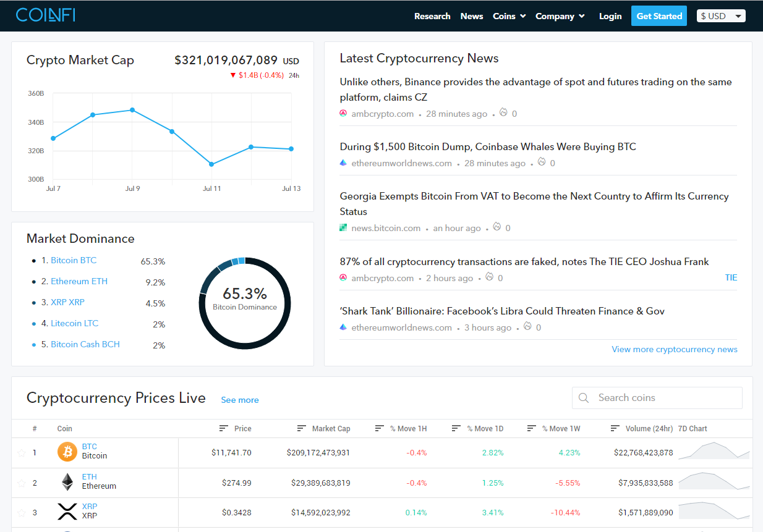Expand the Coins dropdown in the navbar
The width and height of the screenshot is (763, 532).
509,16
